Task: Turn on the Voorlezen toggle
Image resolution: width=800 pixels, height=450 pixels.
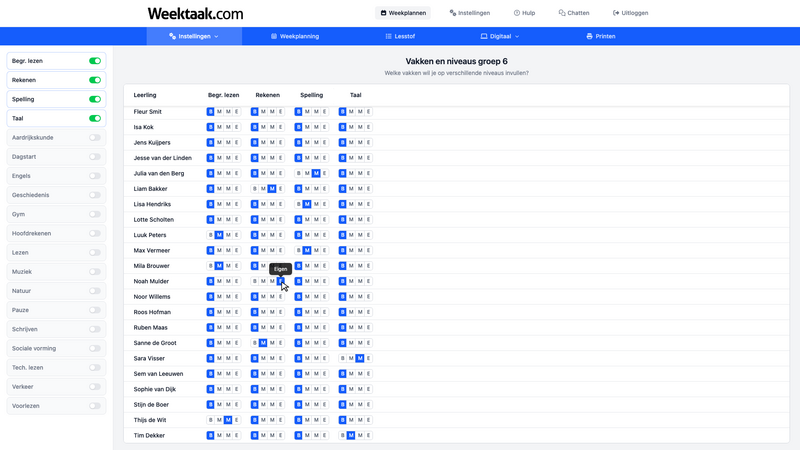Action: point(95,406)
